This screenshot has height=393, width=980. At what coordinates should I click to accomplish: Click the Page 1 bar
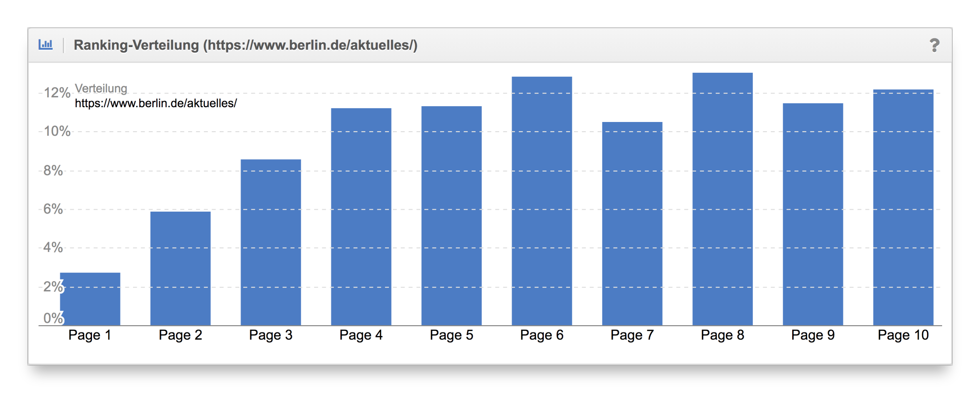coord(90,299)
